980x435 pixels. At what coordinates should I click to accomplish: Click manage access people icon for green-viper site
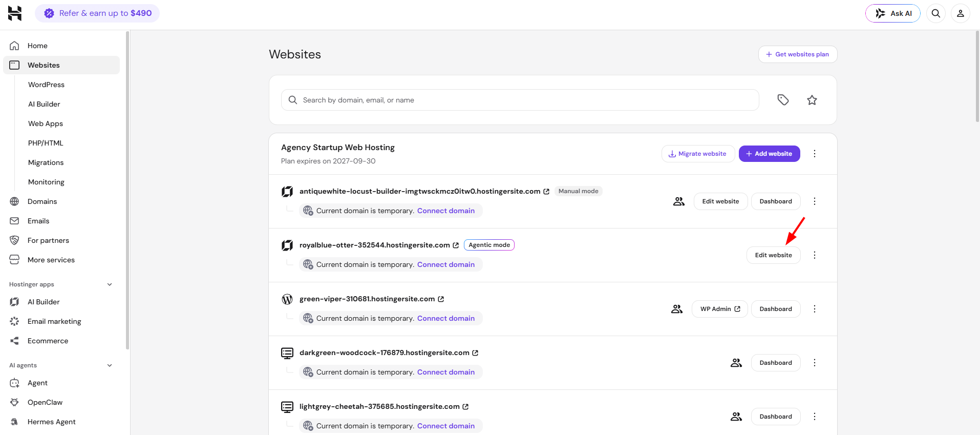(x=677, y=309)
